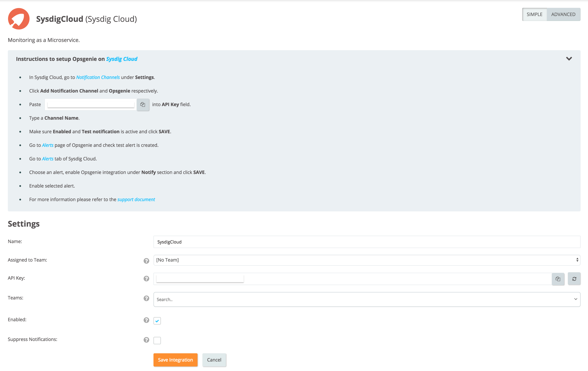Open the Notification Channels link

point(98,77)
